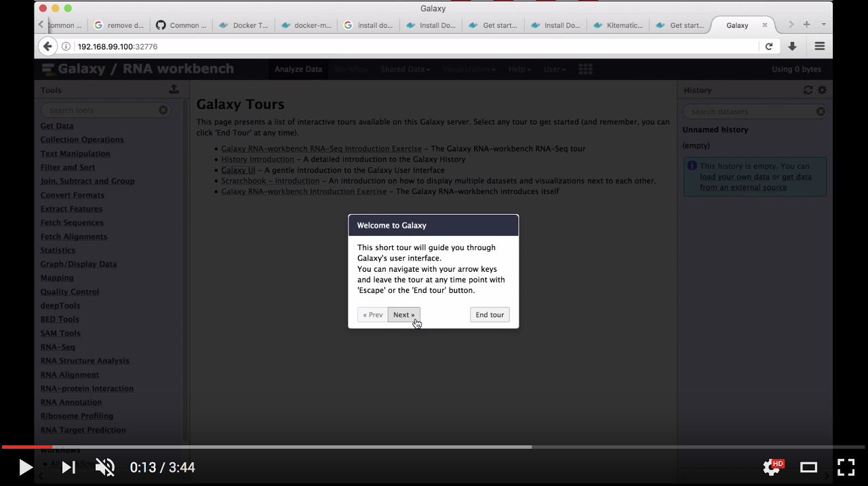Click the Prev button in the tour dialog

[373, 315]
